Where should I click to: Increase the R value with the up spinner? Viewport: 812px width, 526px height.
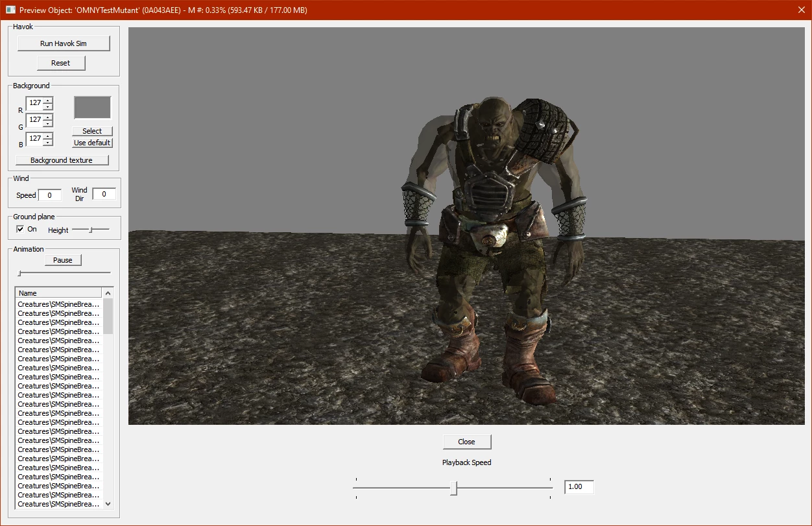48,100
